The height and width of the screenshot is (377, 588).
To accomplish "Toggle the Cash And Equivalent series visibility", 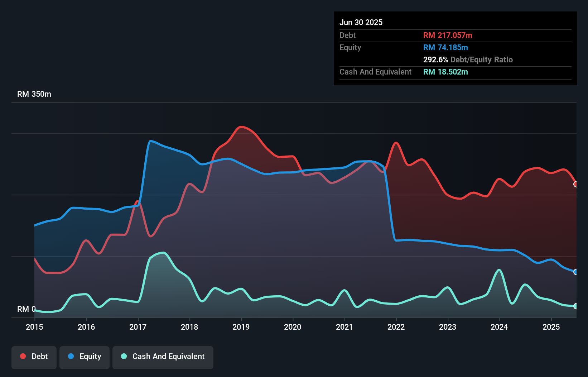I will (x=163, y=356).
